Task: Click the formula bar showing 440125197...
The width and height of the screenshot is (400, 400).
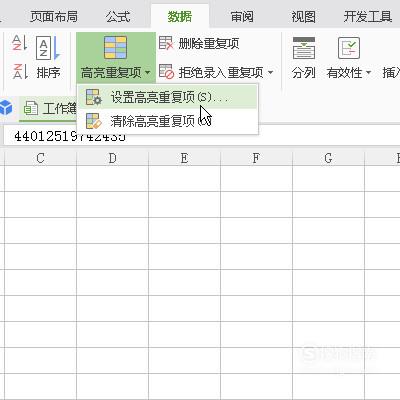Action: pos(202,136)
